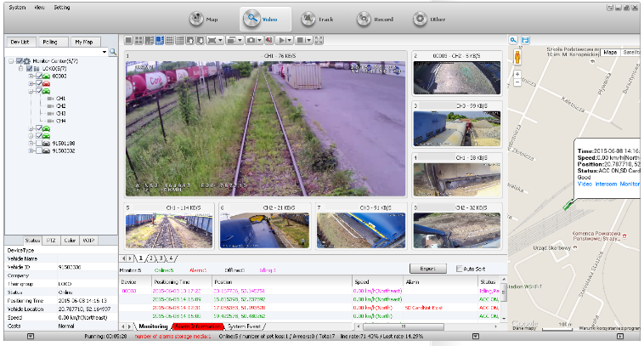644x346 pixels.
Task: Open the snapshot camera dropdown arrow
Action: (258, 40)
